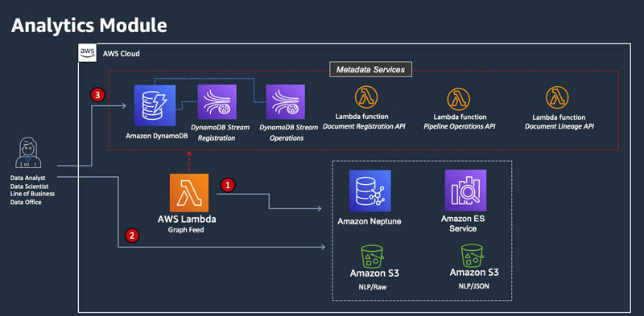Click the Analytics Module title text
The width and height of the screenshot is (644, 316).
tap(89, 26)
